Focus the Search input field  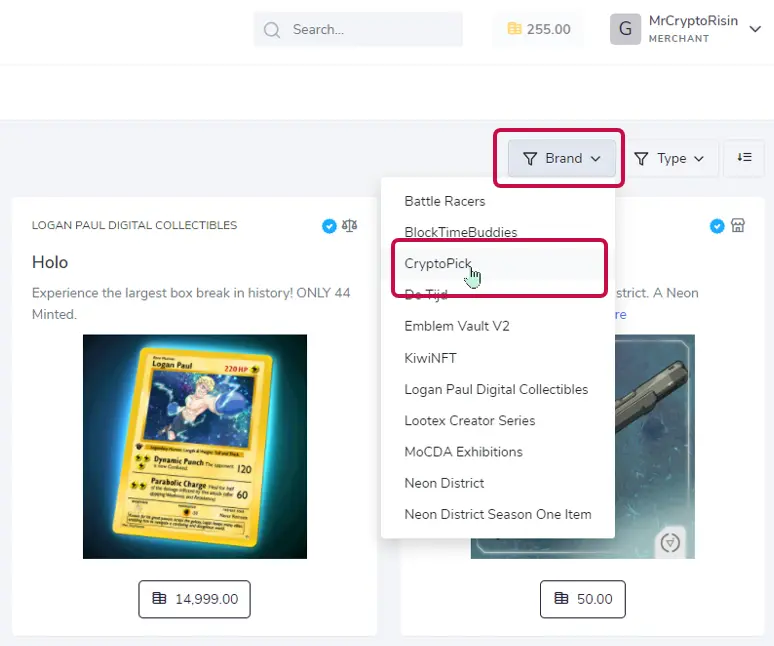[358, 30]
